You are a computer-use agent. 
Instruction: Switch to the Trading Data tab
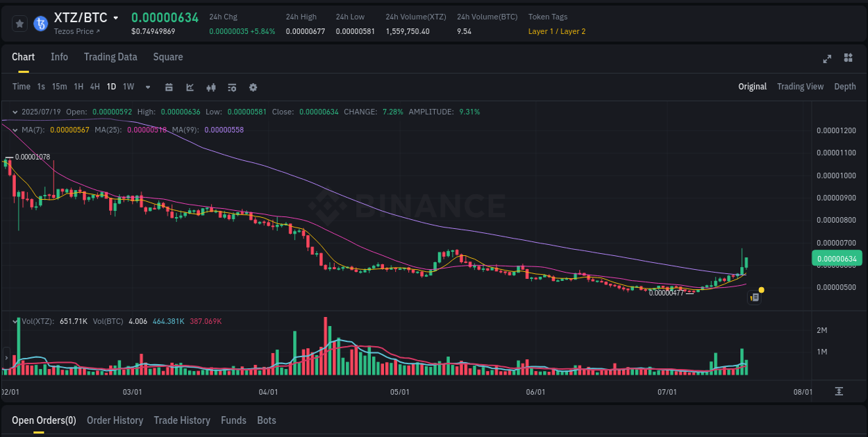[110, 57]
